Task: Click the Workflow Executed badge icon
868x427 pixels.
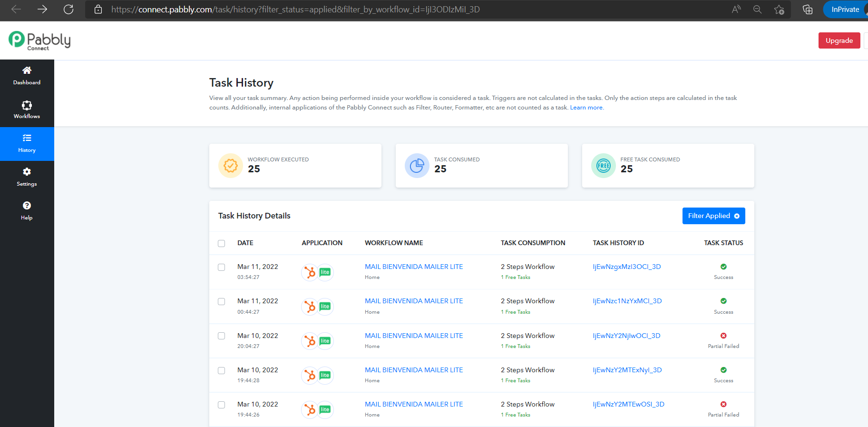Action: click(231, 166)
